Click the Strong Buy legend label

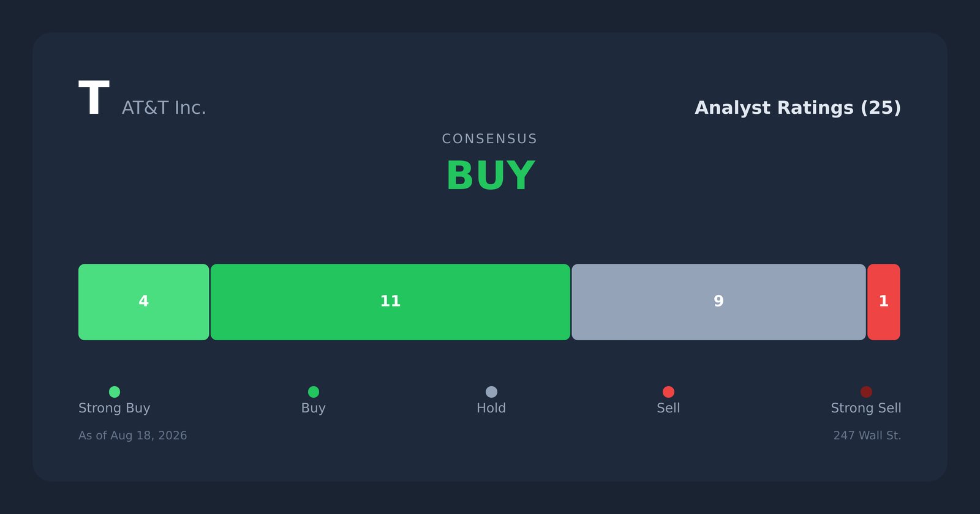115,408
